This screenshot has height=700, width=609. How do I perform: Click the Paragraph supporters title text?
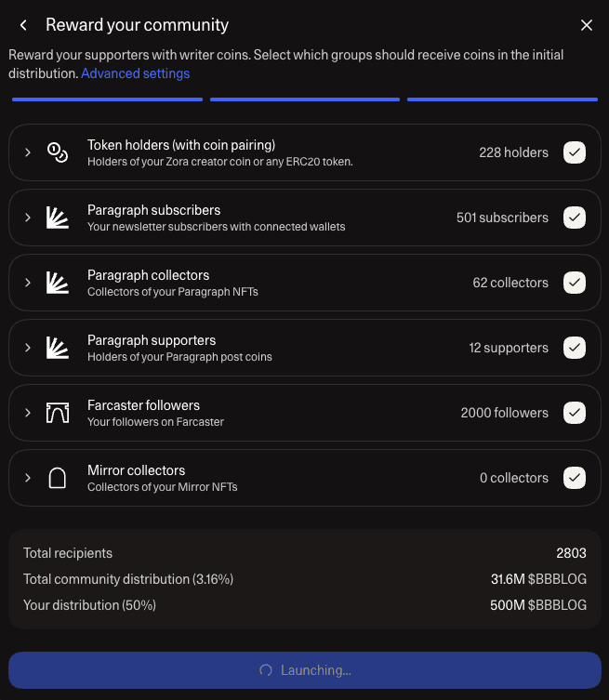(152, 340)
